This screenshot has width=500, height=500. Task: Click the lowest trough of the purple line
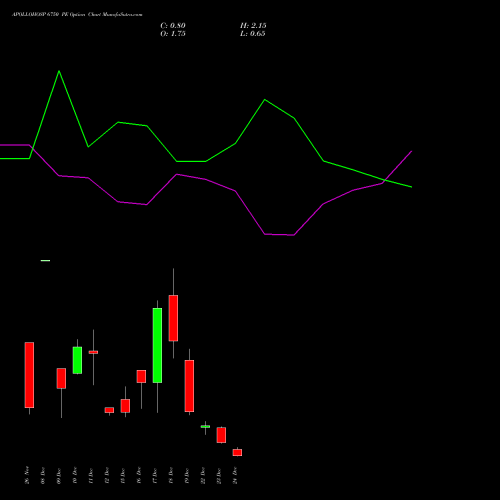293,235
